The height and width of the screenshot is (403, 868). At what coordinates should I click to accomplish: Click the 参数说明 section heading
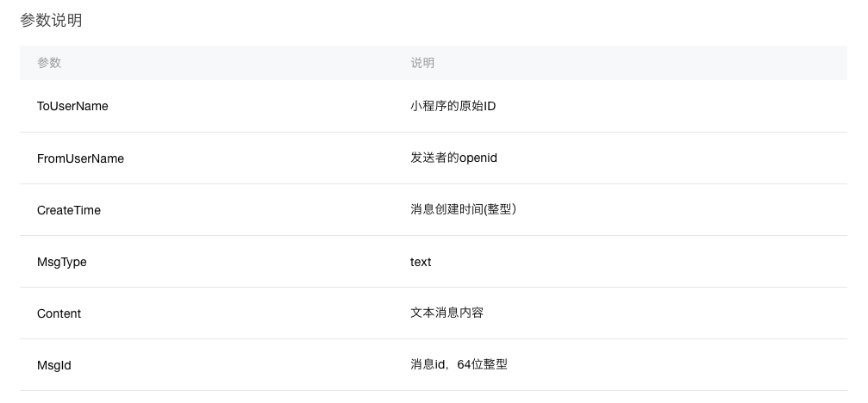click(x=51, y=21)
